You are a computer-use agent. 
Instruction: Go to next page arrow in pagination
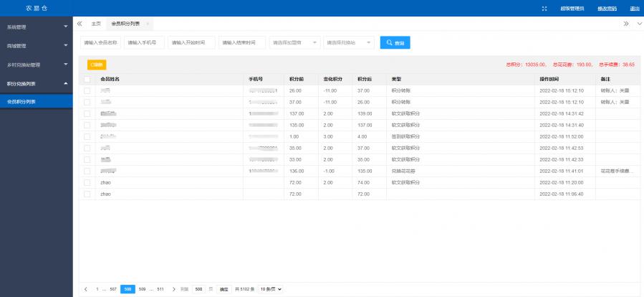click(173, 289)
